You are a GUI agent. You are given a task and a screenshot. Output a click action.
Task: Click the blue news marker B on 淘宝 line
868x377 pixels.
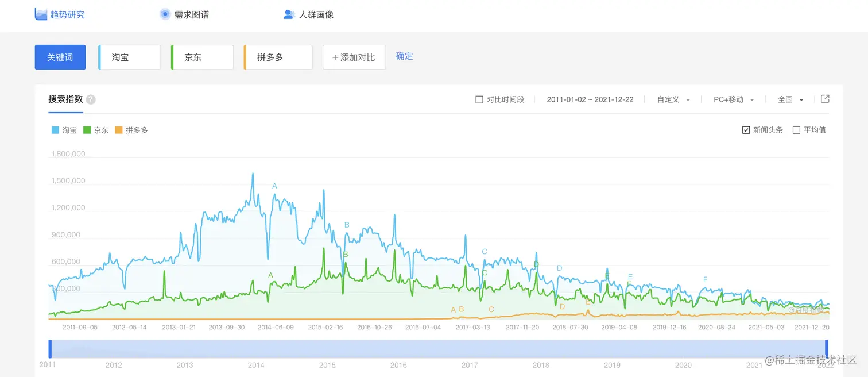tap(347, 225)
